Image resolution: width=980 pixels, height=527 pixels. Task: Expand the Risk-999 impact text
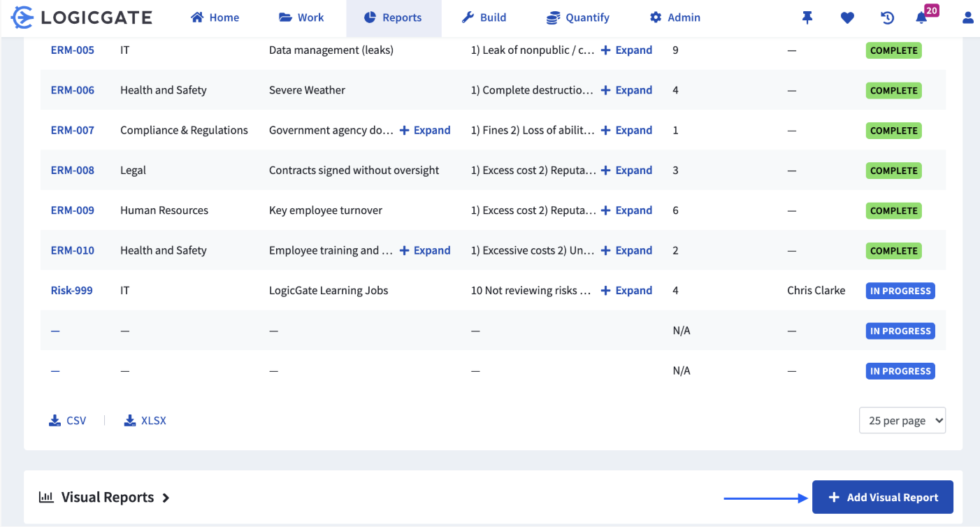(626, 291)
